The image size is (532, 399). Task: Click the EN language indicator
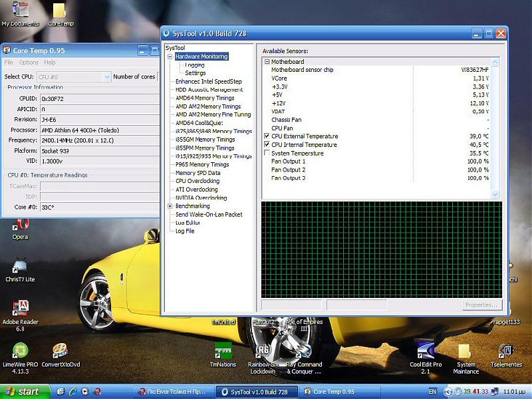pyautogui.click(x=432, y=392)
